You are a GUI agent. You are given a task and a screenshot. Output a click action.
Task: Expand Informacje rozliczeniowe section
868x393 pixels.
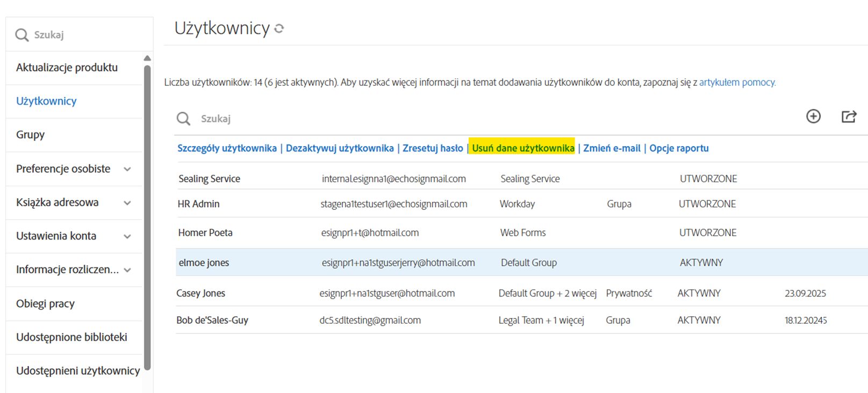click(x=127, y=270)
